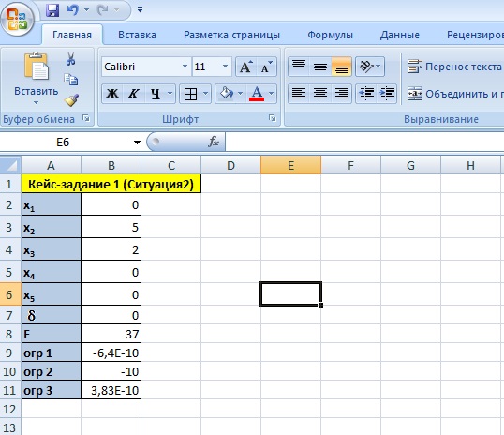Click into the formula bar

[x=364, y=142]
